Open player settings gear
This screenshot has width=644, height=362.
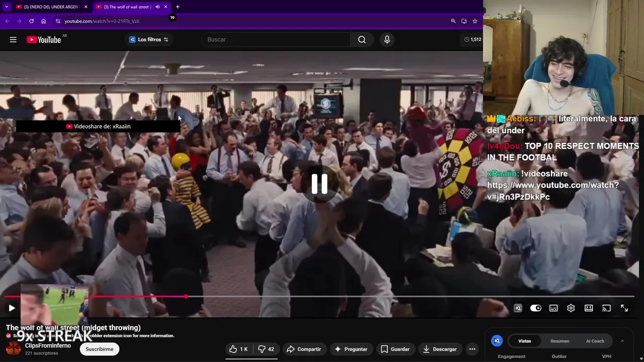tap(571, 308)
